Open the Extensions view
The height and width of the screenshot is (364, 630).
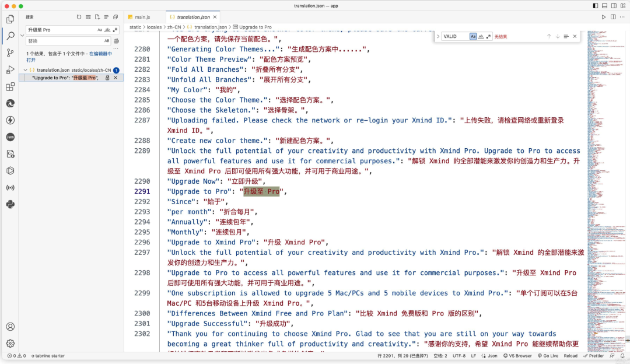tap(10, 86)
